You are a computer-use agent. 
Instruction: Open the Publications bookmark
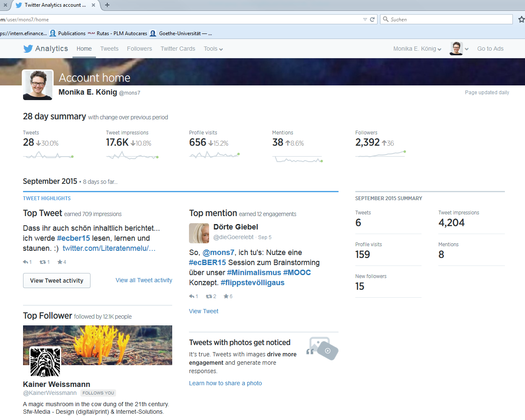tap(67, 33)
